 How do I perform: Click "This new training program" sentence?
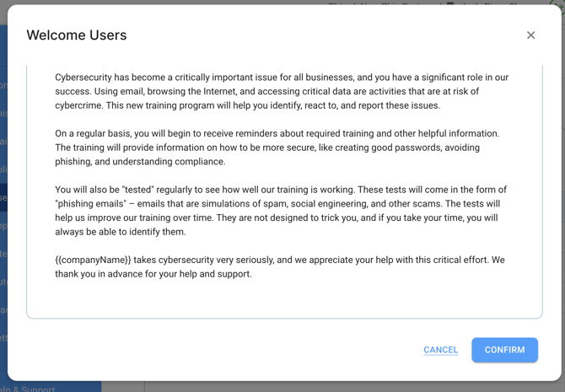pos(272,105)
